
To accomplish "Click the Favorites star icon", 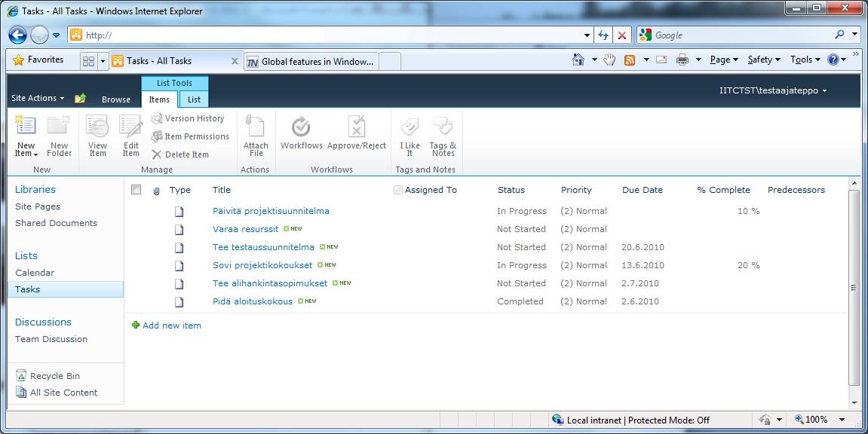I will point(18,60).
